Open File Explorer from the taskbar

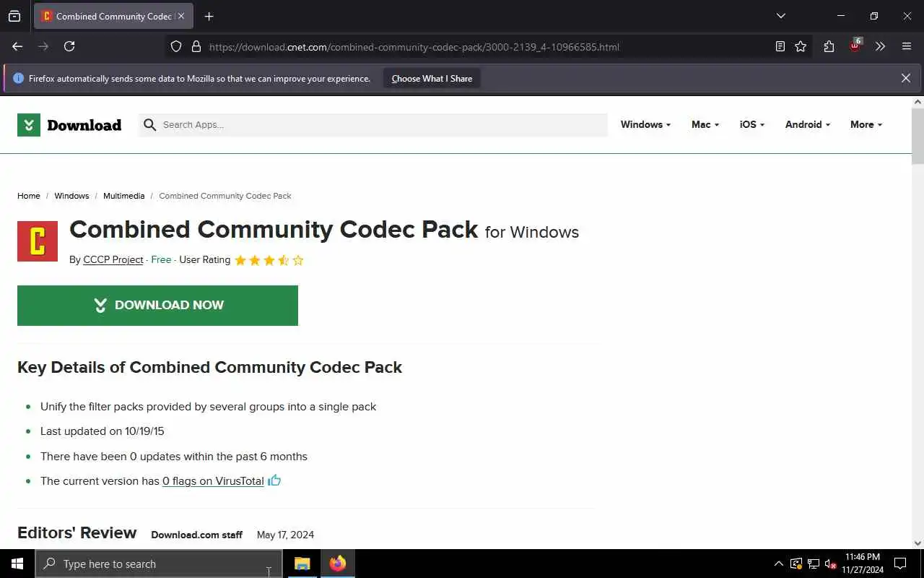(302, 564)
